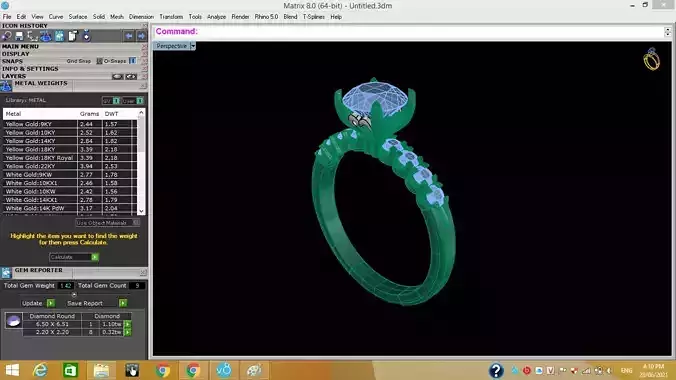Screen dimensions: 676x380
Task: Click the Metal Weights scale icon in Icon History
Action: 46,36
